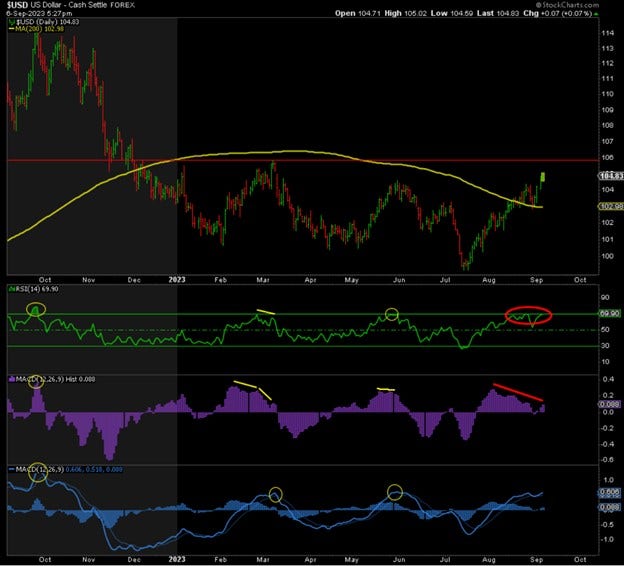Click the -0.6 label on histogram axis

606,459
